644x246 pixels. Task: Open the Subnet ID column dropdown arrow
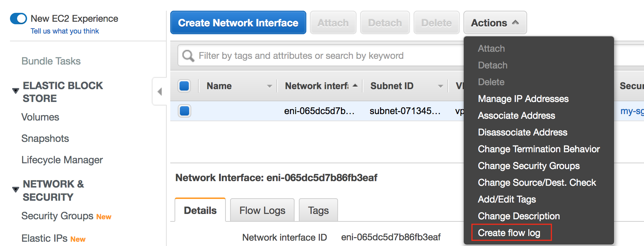(x=441, y=86)
